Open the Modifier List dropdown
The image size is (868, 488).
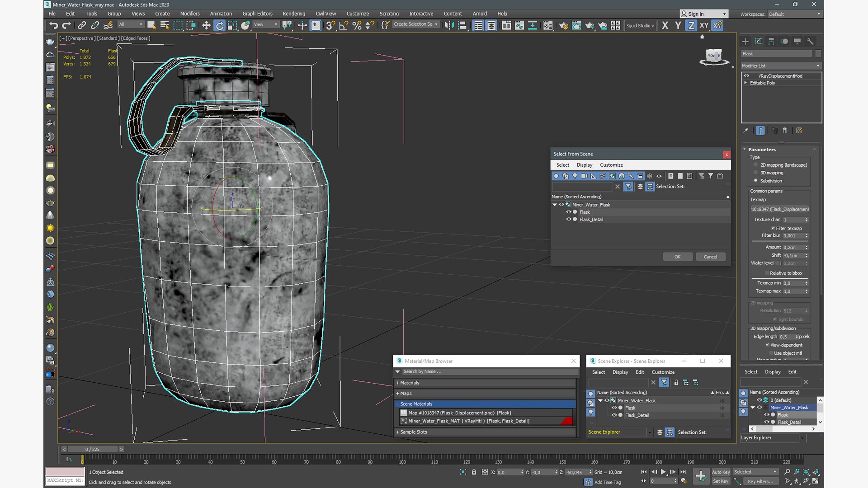(781, 66)
